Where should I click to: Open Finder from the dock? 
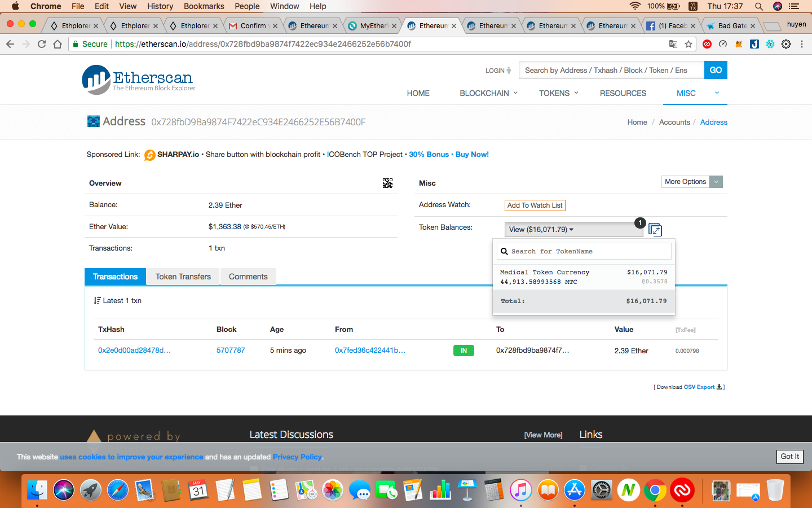37,490
